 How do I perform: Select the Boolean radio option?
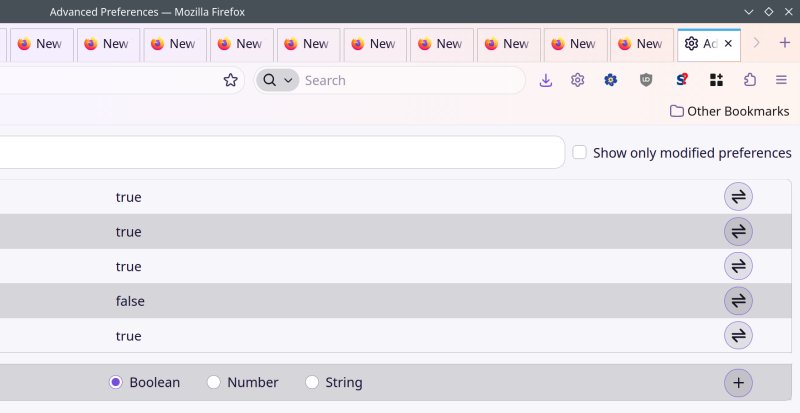116,382
